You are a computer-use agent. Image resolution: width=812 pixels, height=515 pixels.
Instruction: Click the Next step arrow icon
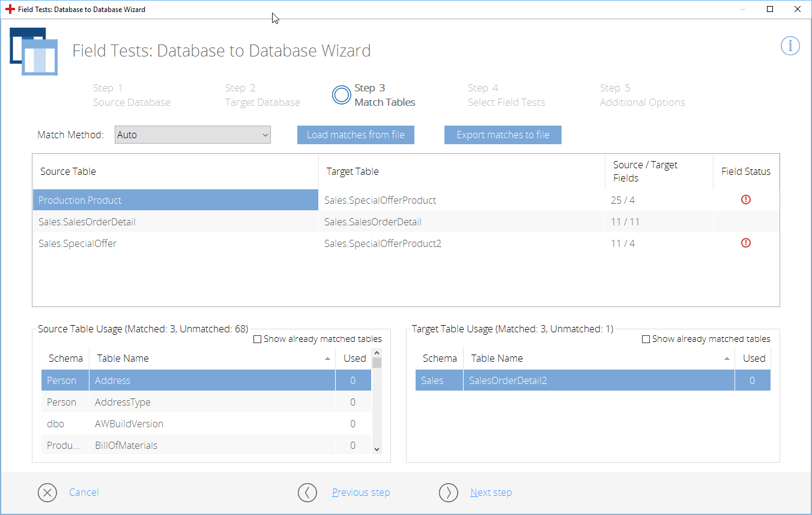449,493
